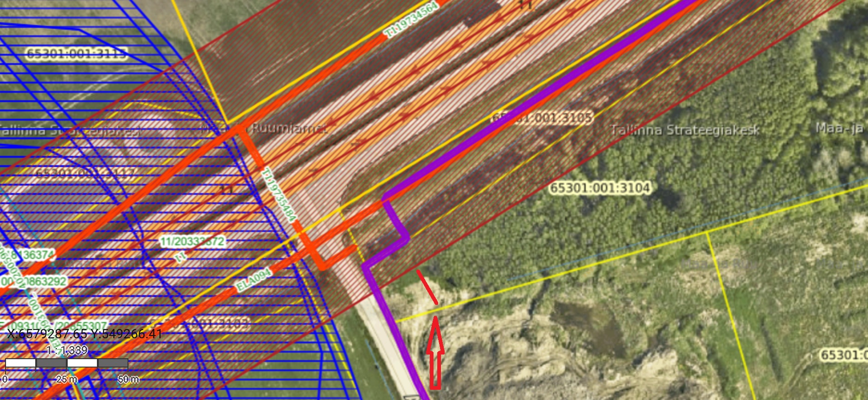This screenshot has width=868, height=400.
Task: Select the T:119735484 line label
Action: click(279, 195)
